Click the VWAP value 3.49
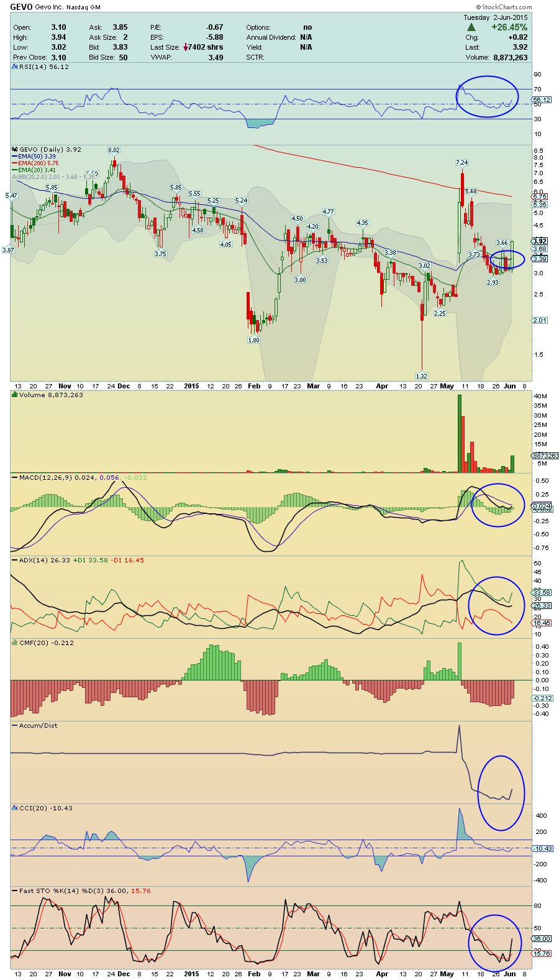The width and height of the screenshot is (559, 980). tap(216, 57)
